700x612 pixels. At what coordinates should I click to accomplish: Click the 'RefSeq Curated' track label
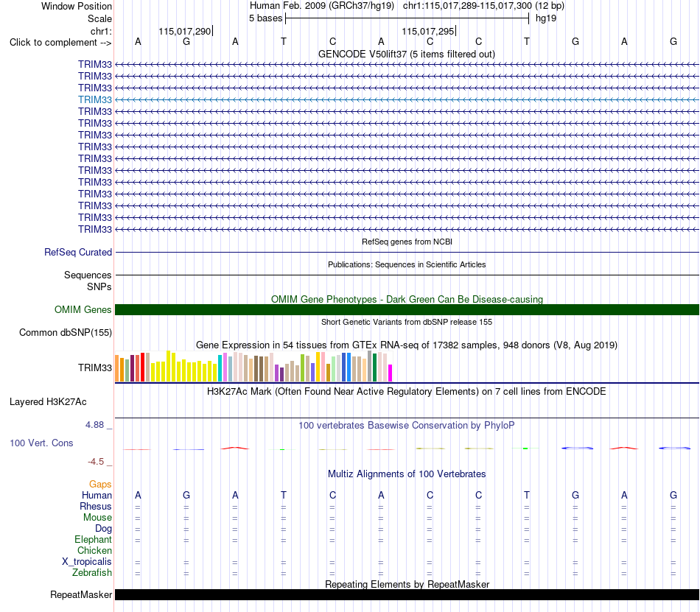pyautogui.click(x=78, y=252)
